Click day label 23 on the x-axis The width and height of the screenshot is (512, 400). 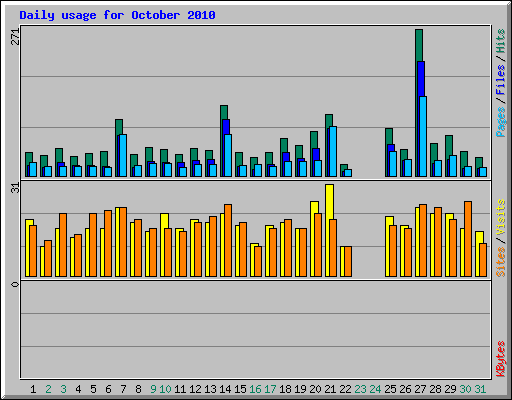point(360,389)
